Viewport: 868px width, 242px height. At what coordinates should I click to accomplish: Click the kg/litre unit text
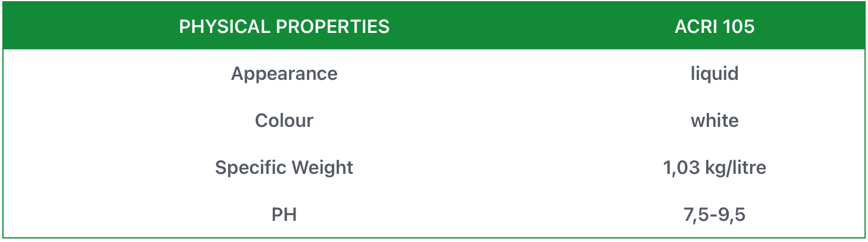tap(737, 167)
